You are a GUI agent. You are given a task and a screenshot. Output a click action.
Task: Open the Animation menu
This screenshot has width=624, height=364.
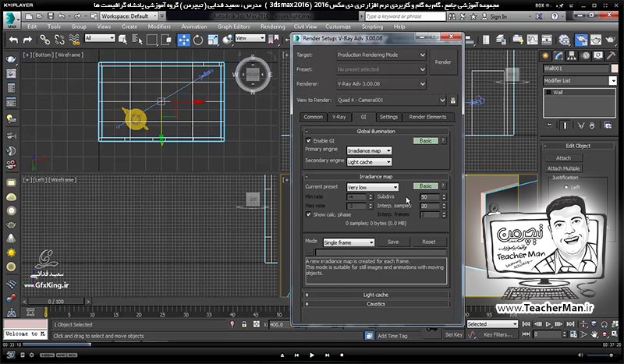[193, 27]
